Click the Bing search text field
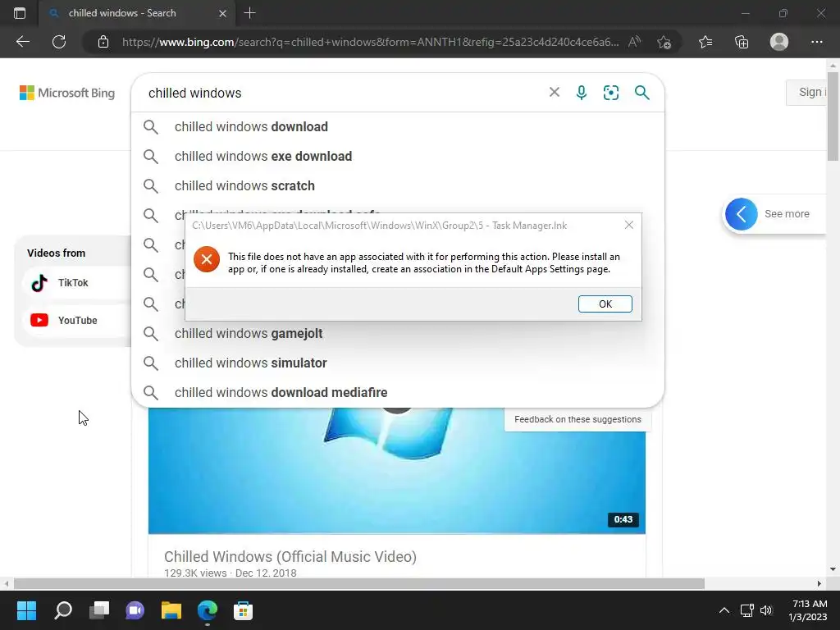This screenshot has height=630, width=840. pyautogui.click(x=343, y=93)
